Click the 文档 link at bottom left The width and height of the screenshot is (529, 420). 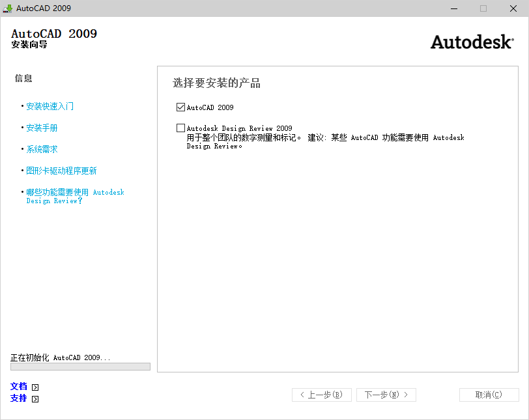tap(18, 386)
